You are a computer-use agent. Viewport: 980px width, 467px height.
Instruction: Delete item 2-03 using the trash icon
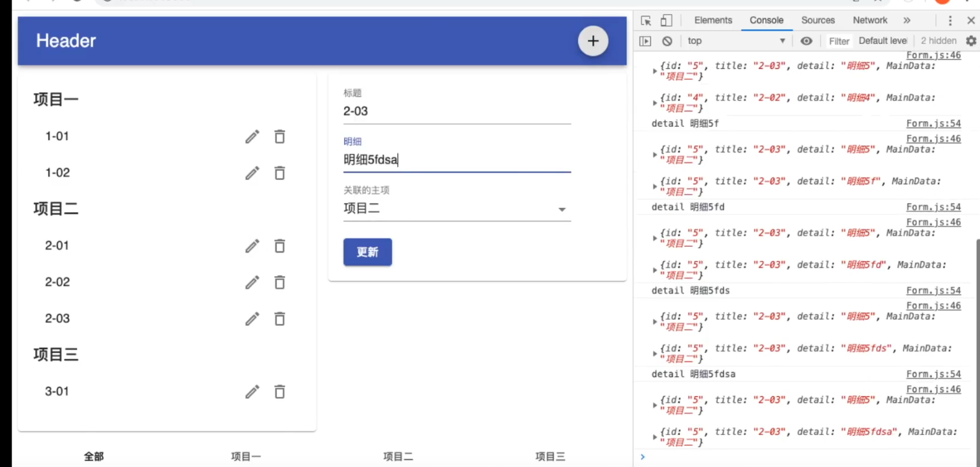279,319
